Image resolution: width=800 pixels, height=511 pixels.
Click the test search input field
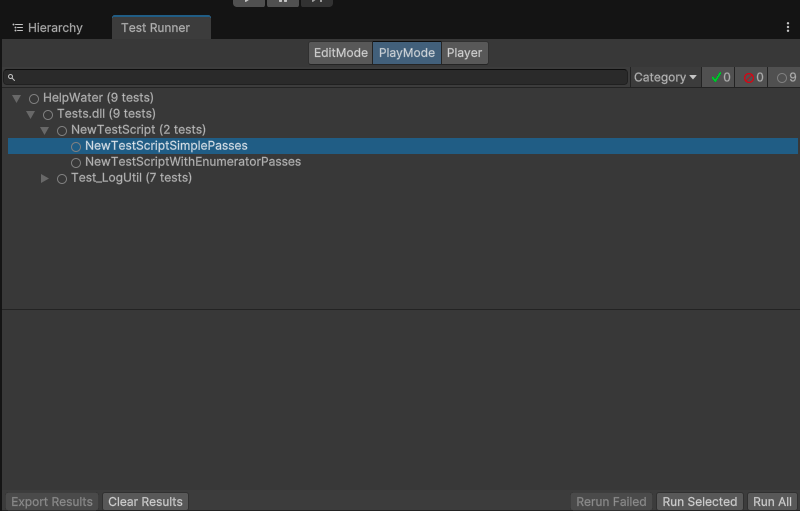pyautogui.click(x=315, y=78)
